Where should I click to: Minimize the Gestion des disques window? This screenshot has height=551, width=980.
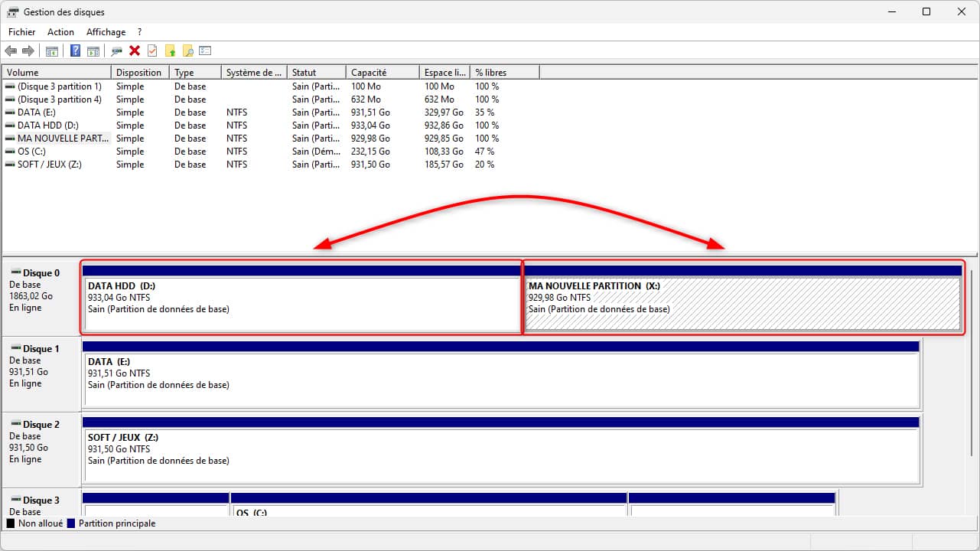(891, 12)
